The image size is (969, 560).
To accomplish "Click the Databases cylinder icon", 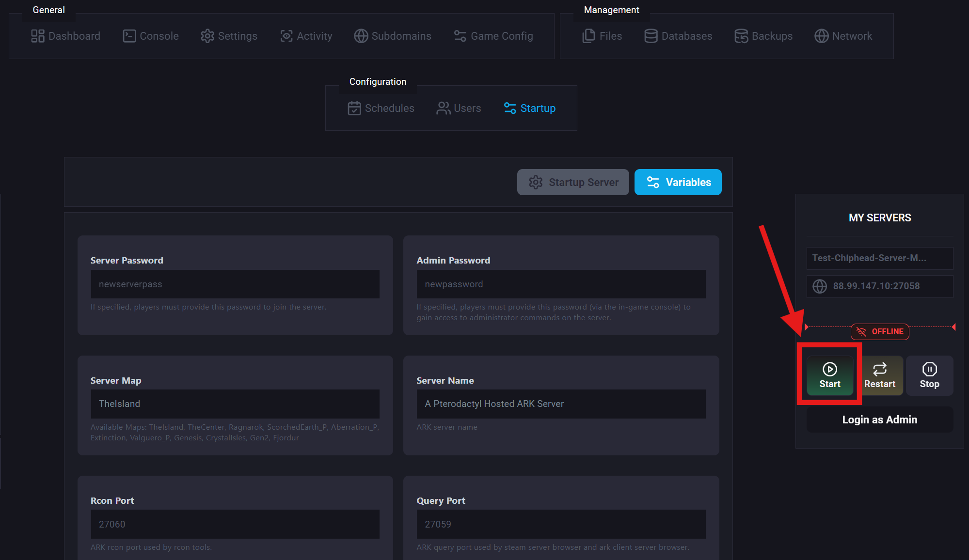I will coord(651,36).
